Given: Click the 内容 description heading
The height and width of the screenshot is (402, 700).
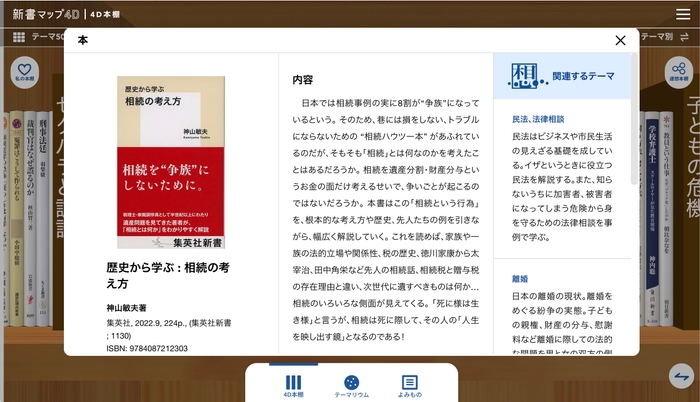Looking at the screenshot, I should (x=303, y=79).
